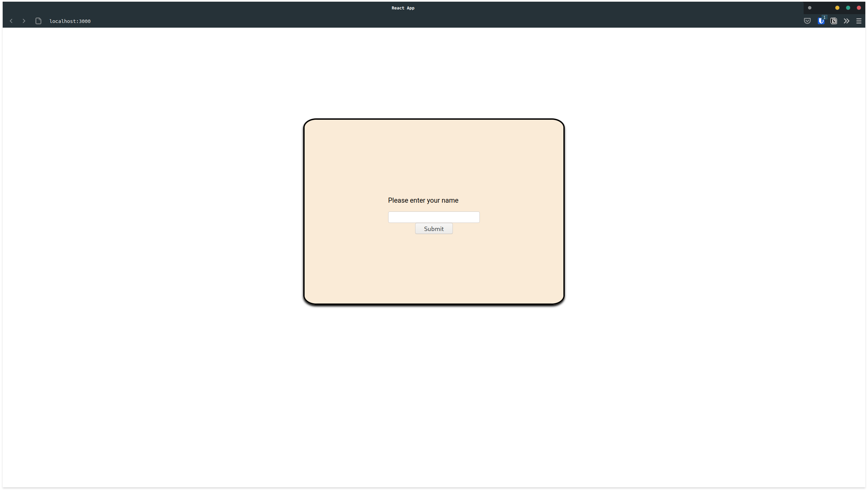Click the "Please enter your name" label

[423, 200]
